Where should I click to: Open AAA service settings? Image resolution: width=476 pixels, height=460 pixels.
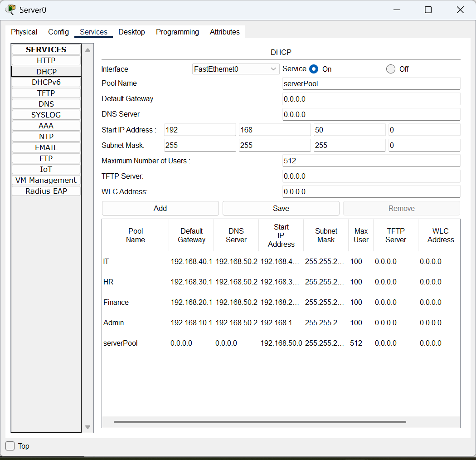[x=46, y=126]
